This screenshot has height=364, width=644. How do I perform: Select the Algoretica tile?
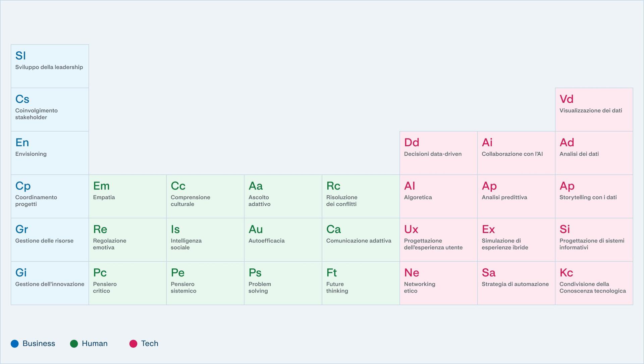(x=438, y=196)
